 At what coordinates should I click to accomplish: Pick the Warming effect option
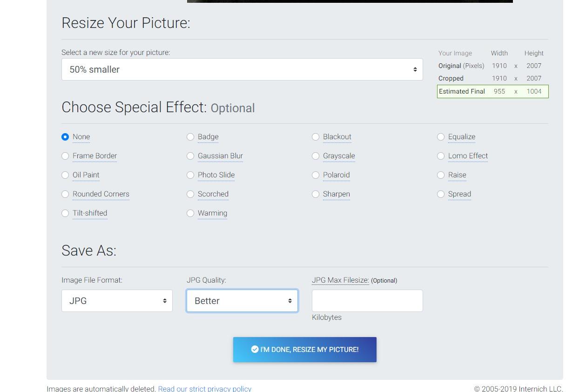click(x=190, y=213)
